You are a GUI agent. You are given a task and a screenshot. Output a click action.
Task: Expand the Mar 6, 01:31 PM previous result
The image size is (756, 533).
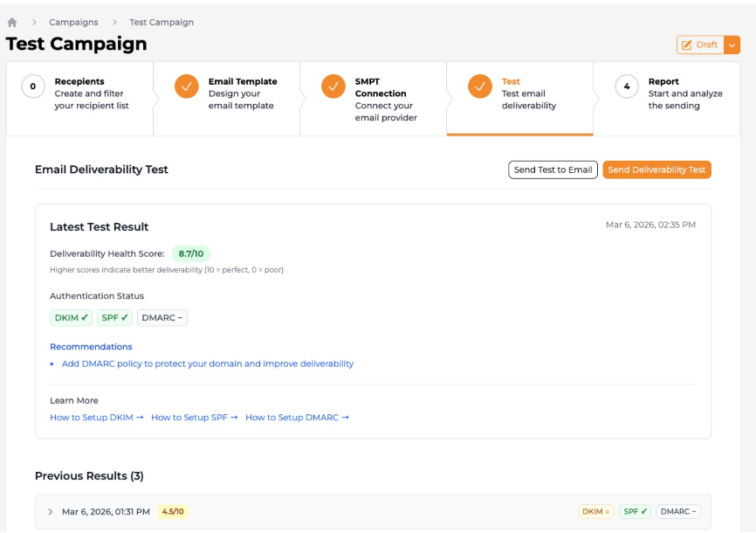tap(51, 512)
